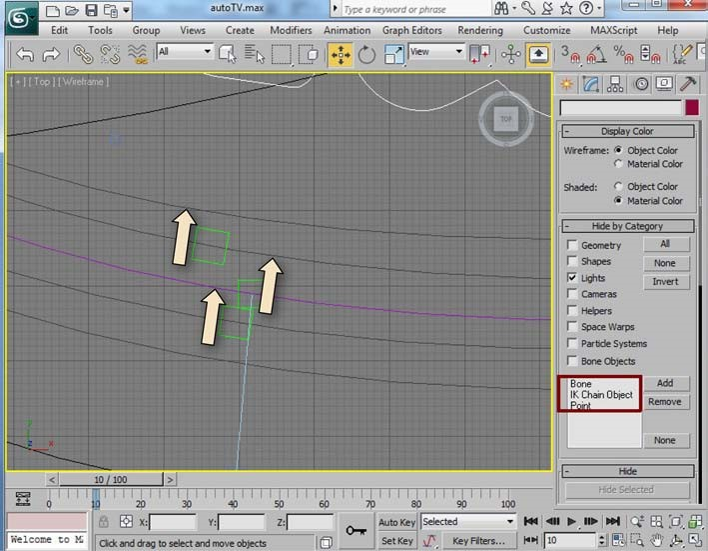Click the object color swatch
Viewport: 708px width, 551px height.
click(x=692, y=108)
